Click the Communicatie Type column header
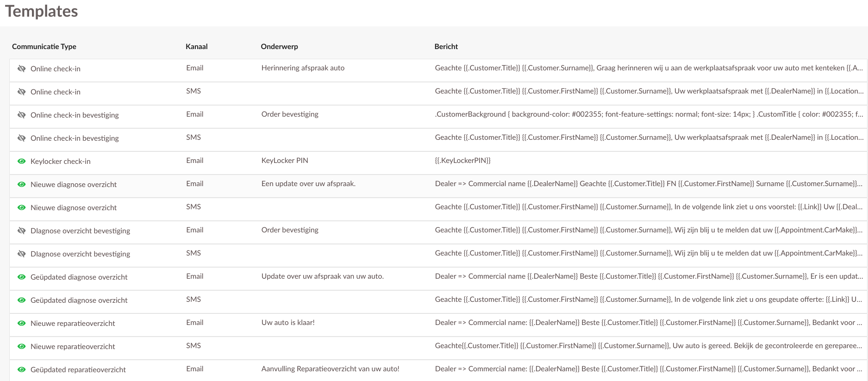868x381 pixels. click(44, 47)
